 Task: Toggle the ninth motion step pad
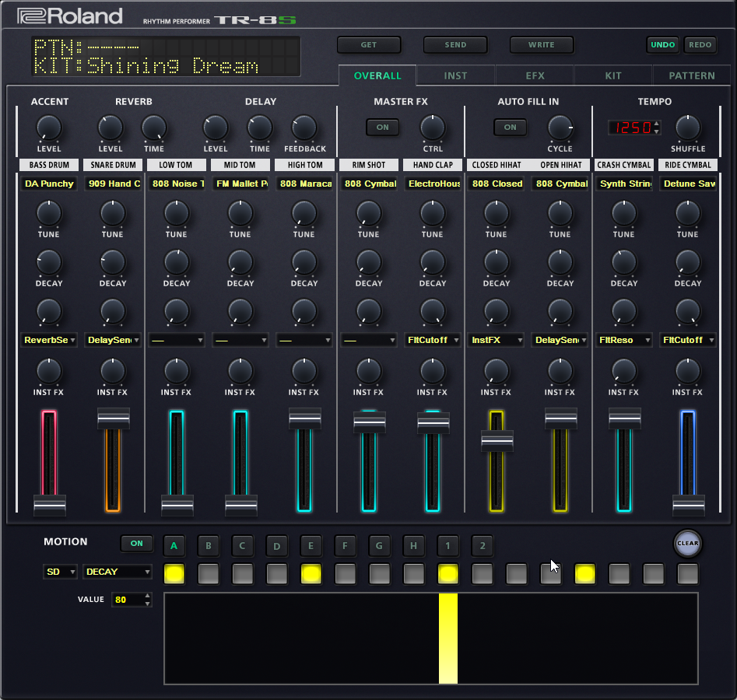pyautogui.click(x=448, y=574)
